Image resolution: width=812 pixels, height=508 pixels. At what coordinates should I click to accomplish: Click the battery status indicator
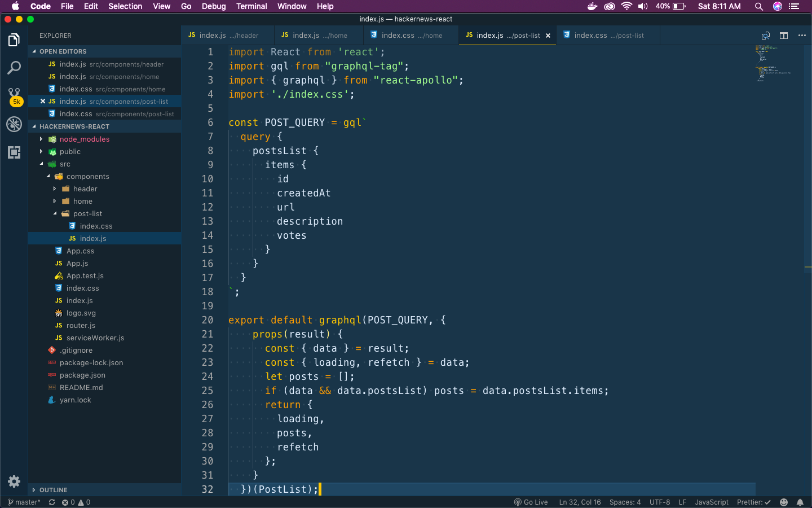(x=671, y=6)
